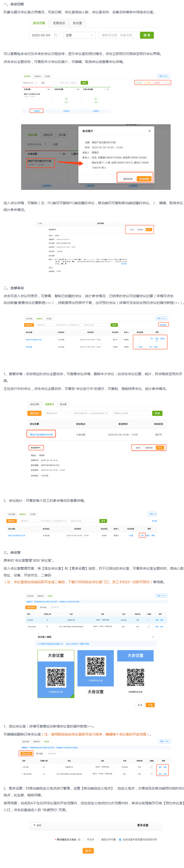Click the large green 搜索 button under 会议日程 heading
184x868 pixels.
(147, 35)
